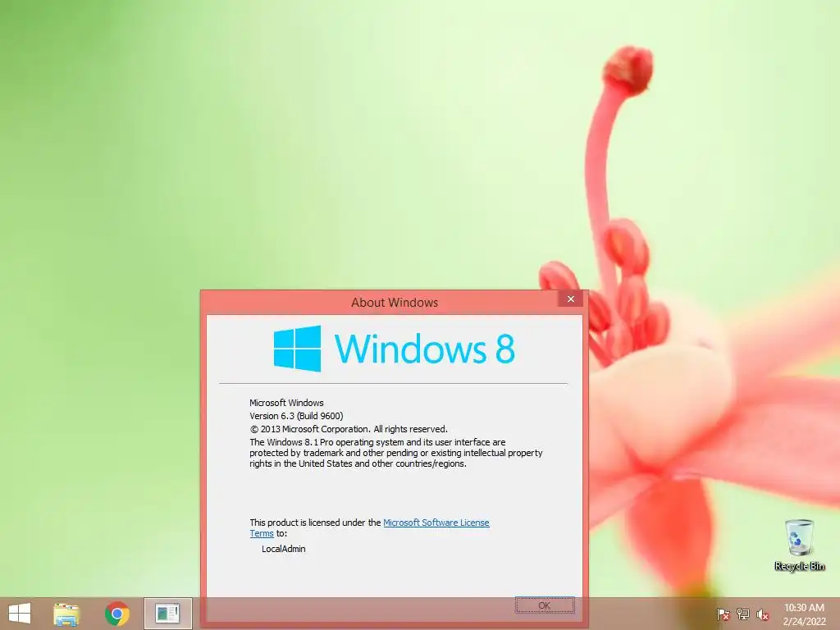840x630 pixels.
Task: Click the 'Windows 8.1 Pro operating system' paragraph
Action: tap(396, 453)
